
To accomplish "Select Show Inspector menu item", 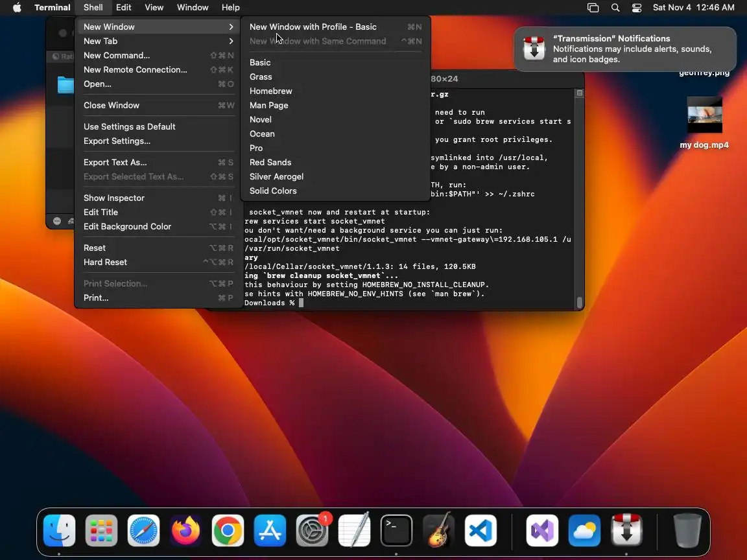I will [x=159, y=198].
